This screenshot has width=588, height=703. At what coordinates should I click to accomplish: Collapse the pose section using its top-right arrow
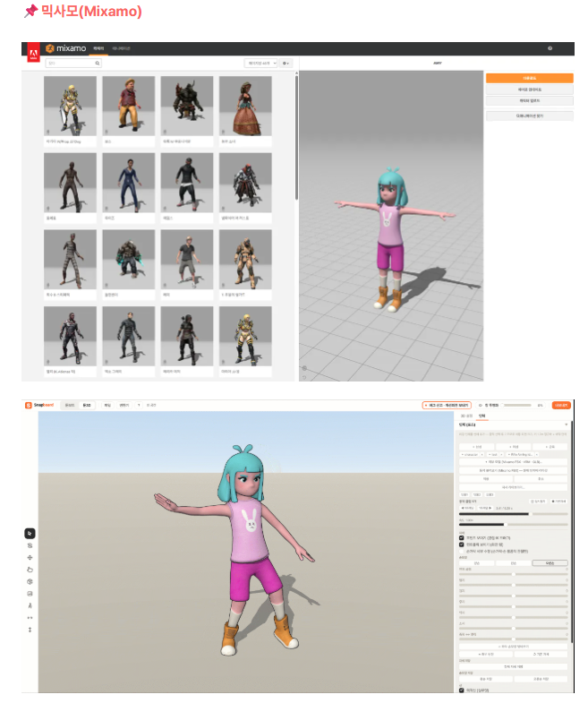tap(567, 424)
